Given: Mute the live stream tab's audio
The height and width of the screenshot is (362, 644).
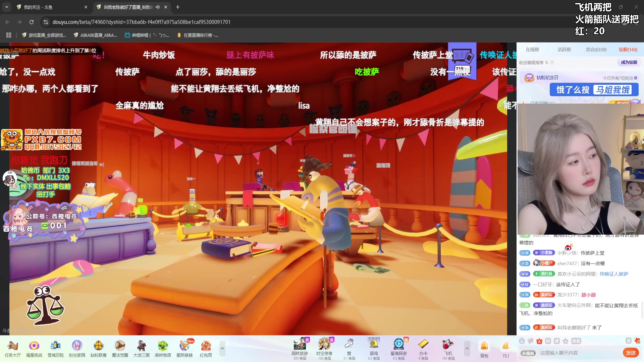Looking at the screenshot, I should click(x=158, y=7).
